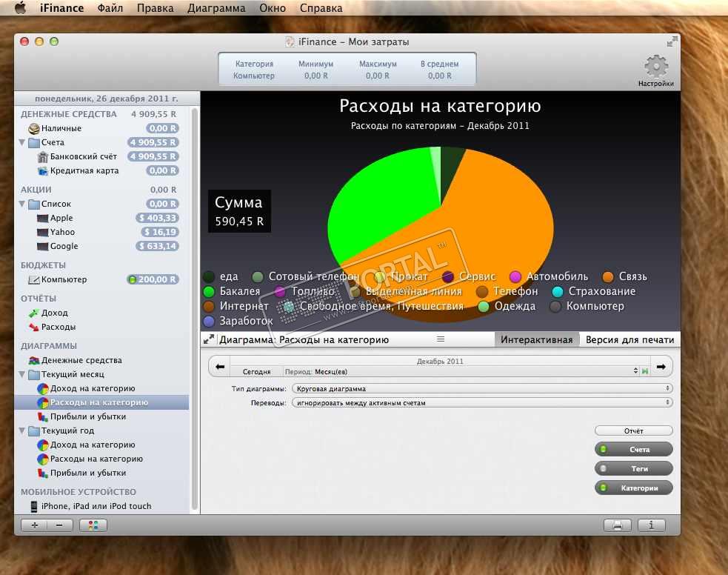The width and height of the screenshot is (728, 575).
Task: Click the Страхование cyan legend swatch
Action: pyautogui.click(x=558, y=292)
